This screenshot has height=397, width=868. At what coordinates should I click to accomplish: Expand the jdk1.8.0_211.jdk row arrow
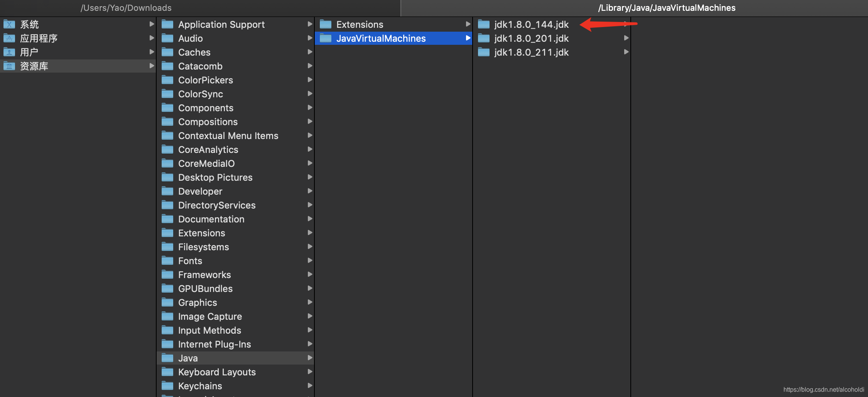[626, 52]
